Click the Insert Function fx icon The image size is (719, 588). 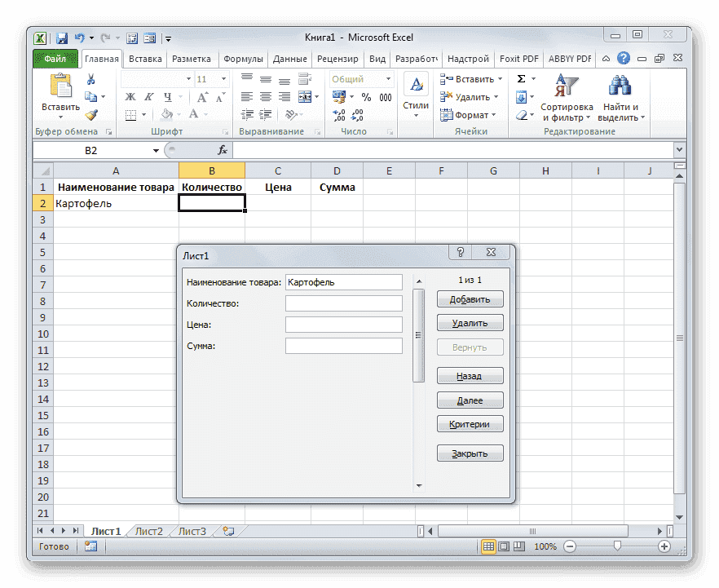click(x=223, y=149)
